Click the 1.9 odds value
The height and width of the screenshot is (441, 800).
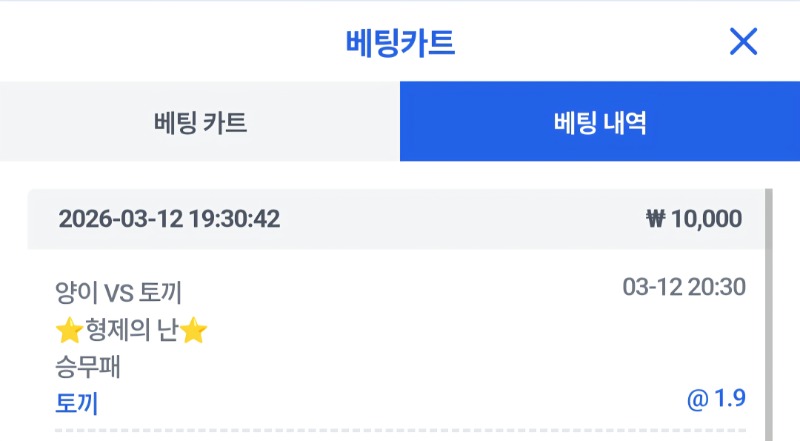pos(730,400)
